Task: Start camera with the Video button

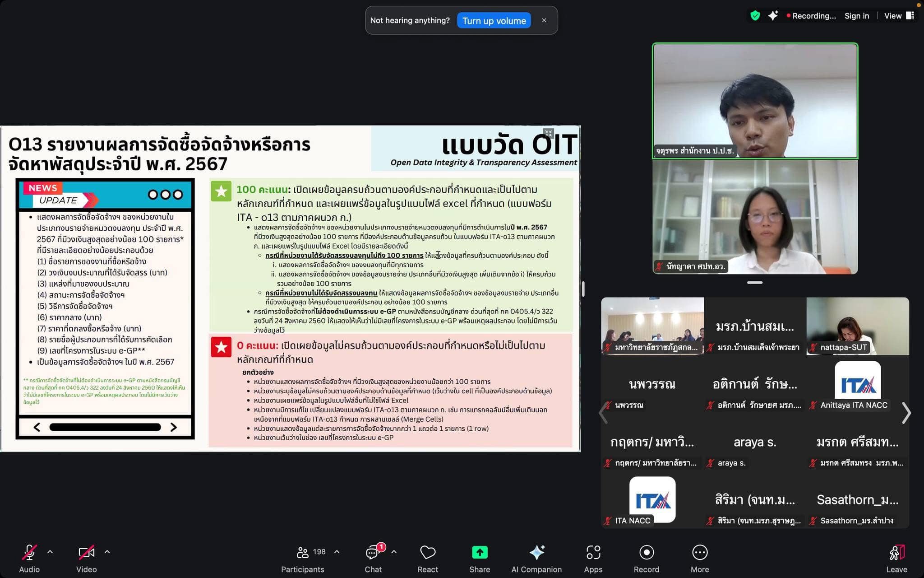Action: tap(86, 559)
